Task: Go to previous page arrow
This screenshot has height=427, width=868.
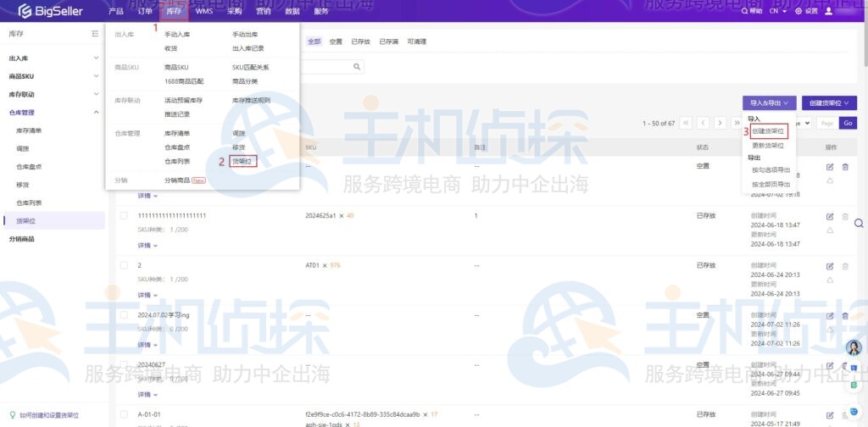Action: (703, 123)
